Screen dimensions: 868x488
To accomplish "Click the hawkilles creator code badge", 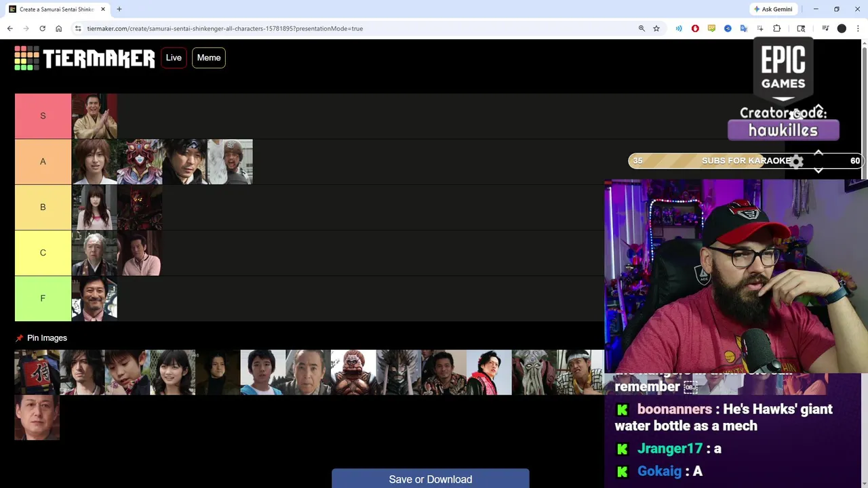I will pyautogui.click(x=783, y=130).
